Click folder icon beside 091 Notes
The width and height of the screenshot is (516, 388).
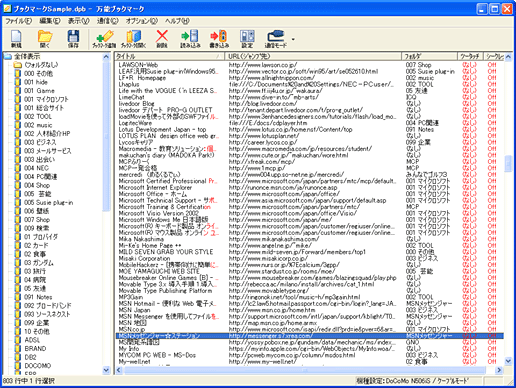[x=18, y=297]
